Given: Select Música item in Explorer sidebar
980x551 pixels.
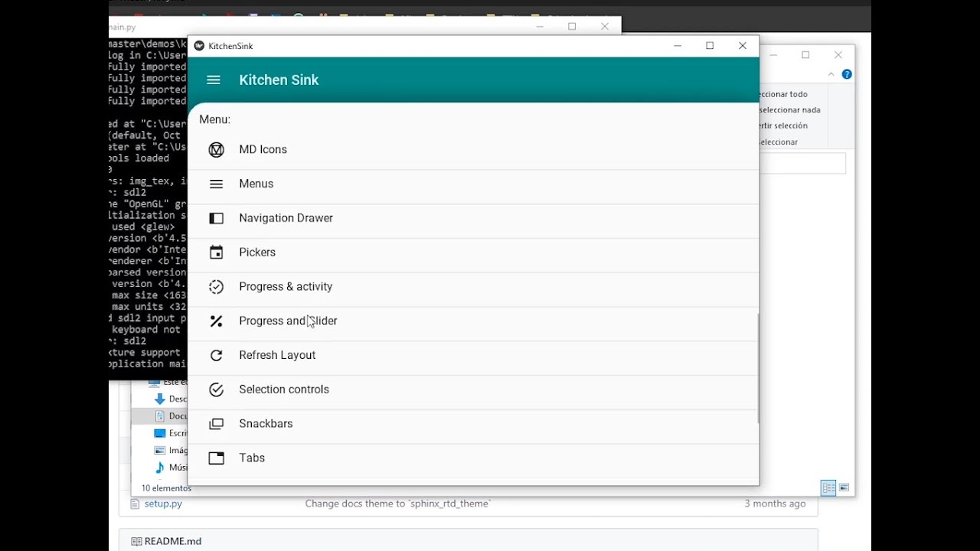Looking at the screenshot, I should pyautogui.click(x=170, y=467).
